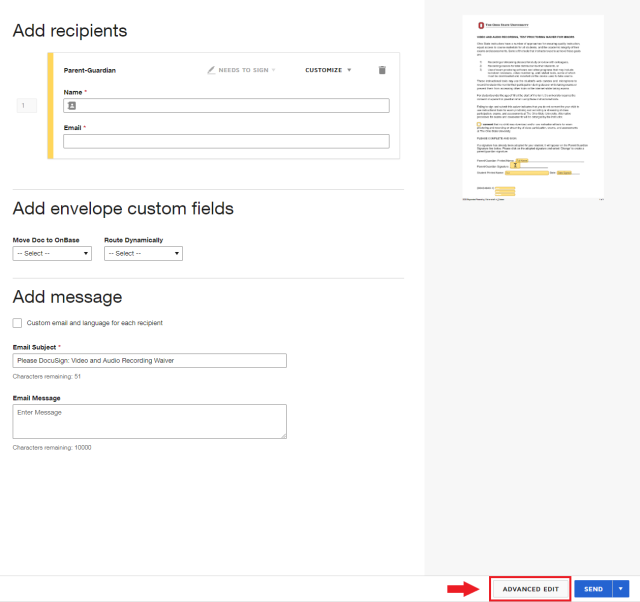The width and height of the screenshot is (640, 602).
Task: Click the recipient order number box
Action: 27,106
